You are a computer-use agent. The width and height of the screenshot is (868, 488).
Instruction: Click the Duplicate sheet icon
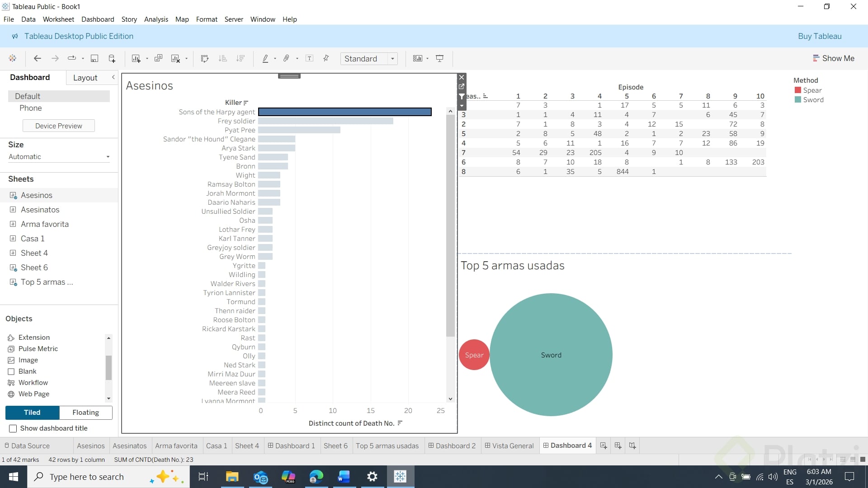(x=158, y=58)
